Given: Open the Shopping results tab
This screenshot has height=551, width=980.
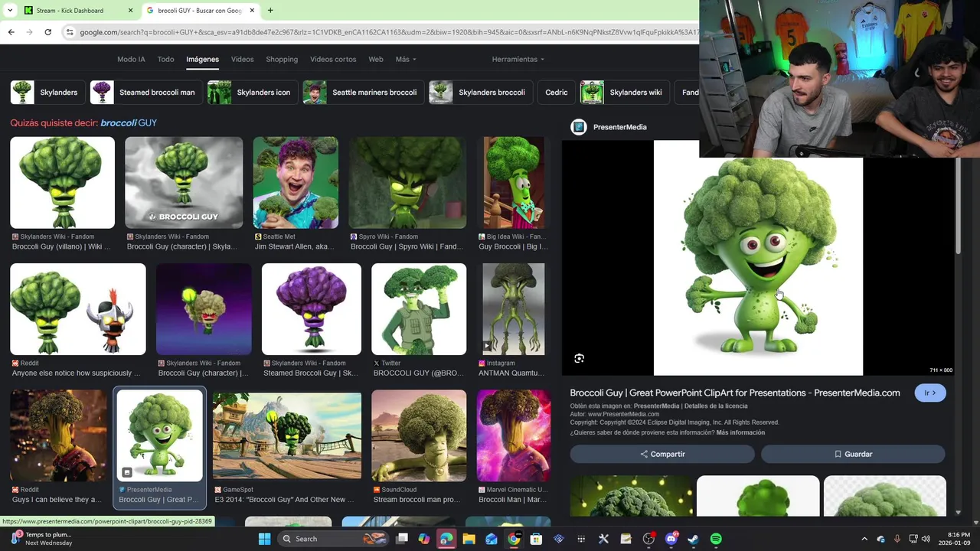Looking at the screenshot, I should (x=282, y=59).
